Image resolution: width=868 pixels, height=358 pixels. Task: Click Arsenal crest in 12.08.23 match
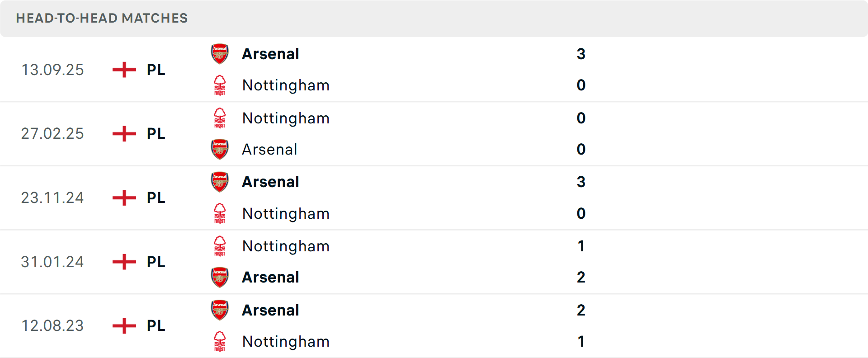(220, 310)
